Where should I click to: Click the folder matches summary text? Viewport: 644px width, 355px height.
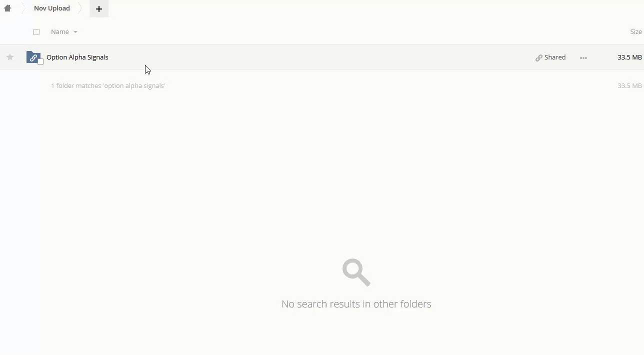pos(108,85)
